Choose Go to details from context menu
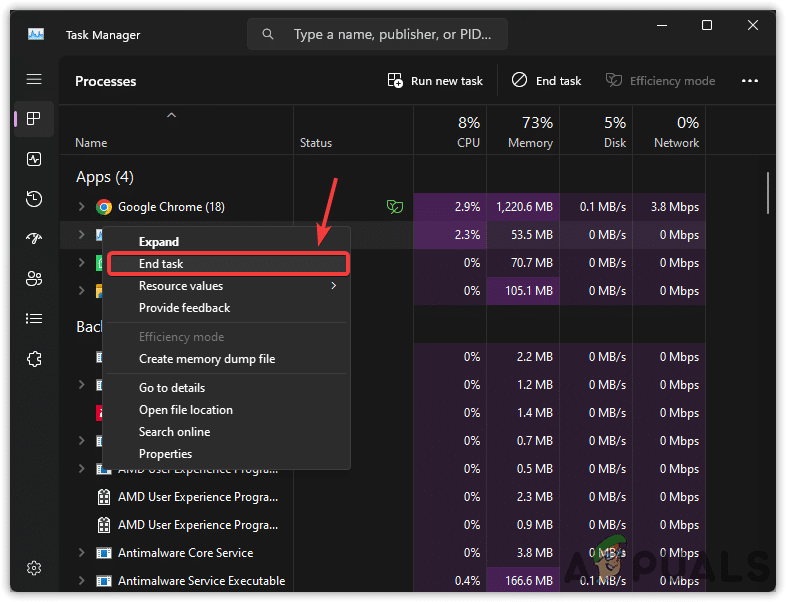The height and width of the screenshot is (602, 786). [x=172, y=388]
